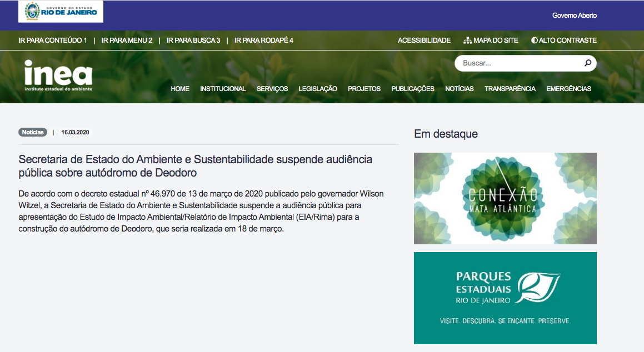This screenshot has height=352, width=644.
Task: Open the Conexão Mata Atlântica banner
Action: [505, 198]
